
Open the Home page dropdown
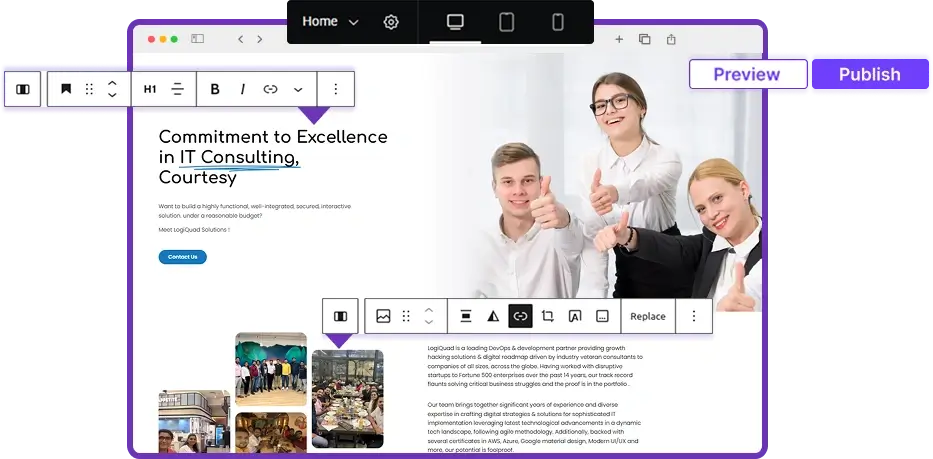click(330, 21)
